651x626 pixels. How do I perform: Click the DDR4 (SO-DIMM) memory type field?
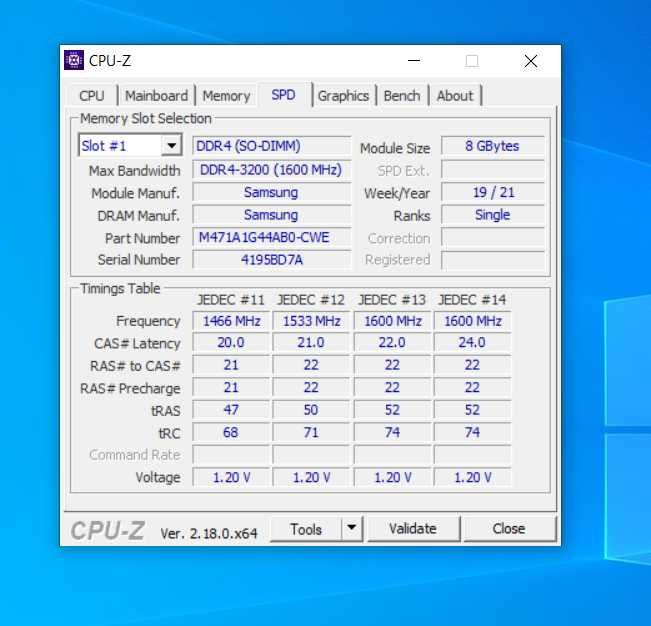click(x=272, y=146)
